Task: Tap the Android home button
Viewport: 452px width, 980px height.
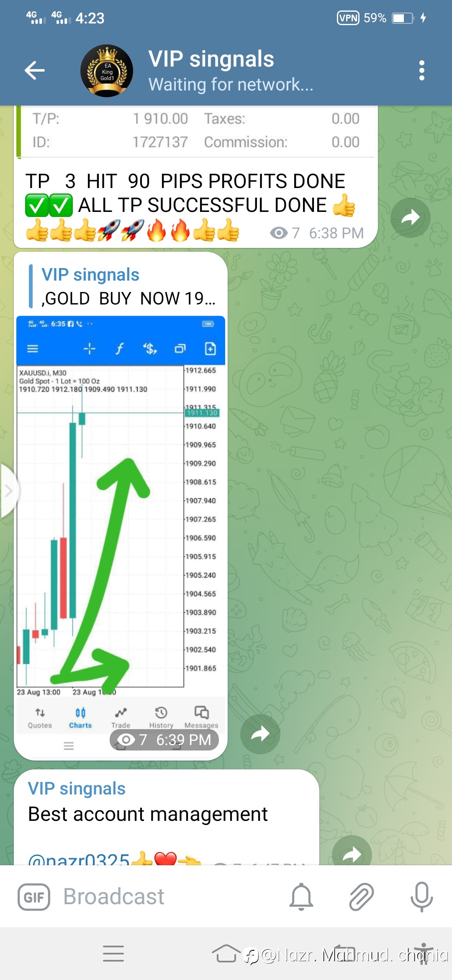Action: [x=226, y=954]
